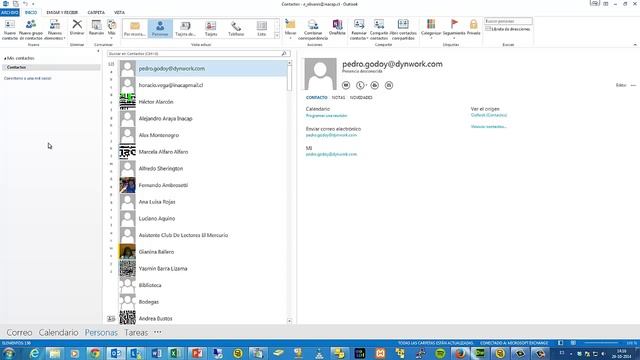Open the Nuevos elementos menu
Screen dimensions: 640x360
(55, 29)
